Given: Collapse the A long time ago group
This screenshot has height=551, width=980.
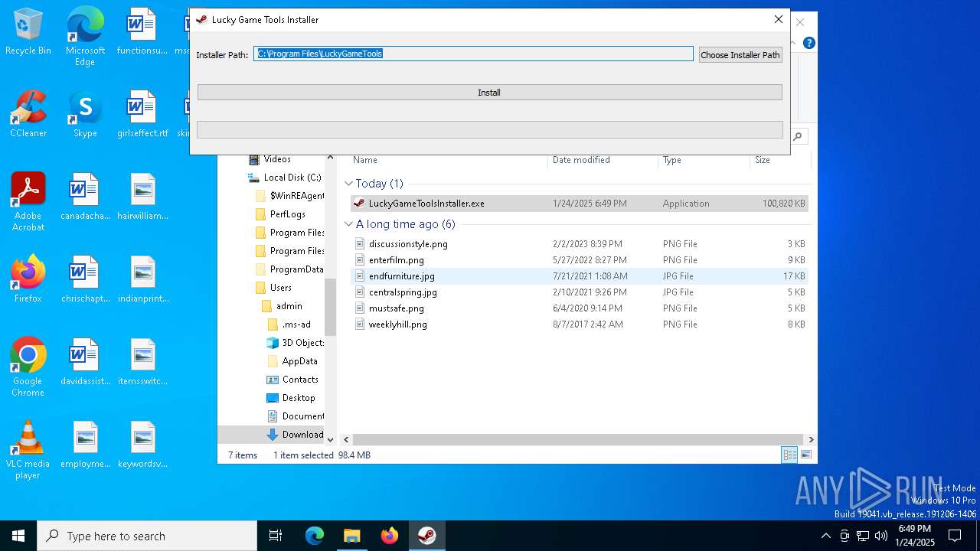Looking at the screenshot, I should tap(349, 224).
